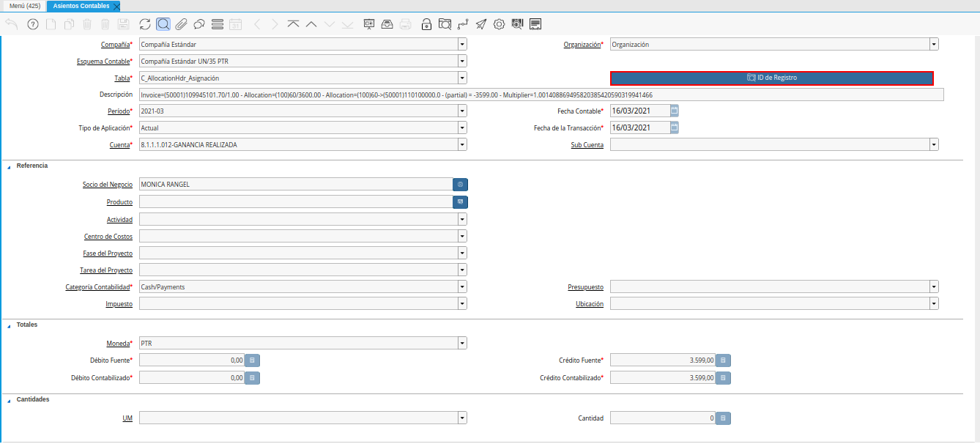Open attachments with the paperclip icon
The height and width of the screenshot is (444, 980).
(181, 24)
